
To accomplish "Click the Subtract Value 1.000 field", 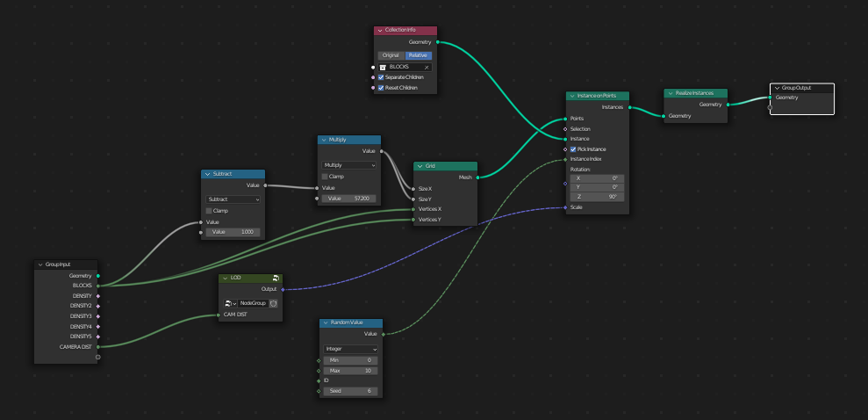I will point(233,232).
